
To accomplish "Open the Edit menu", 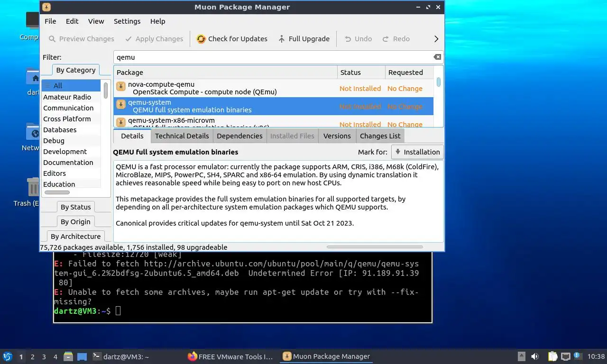I will (x=72, y=21).
